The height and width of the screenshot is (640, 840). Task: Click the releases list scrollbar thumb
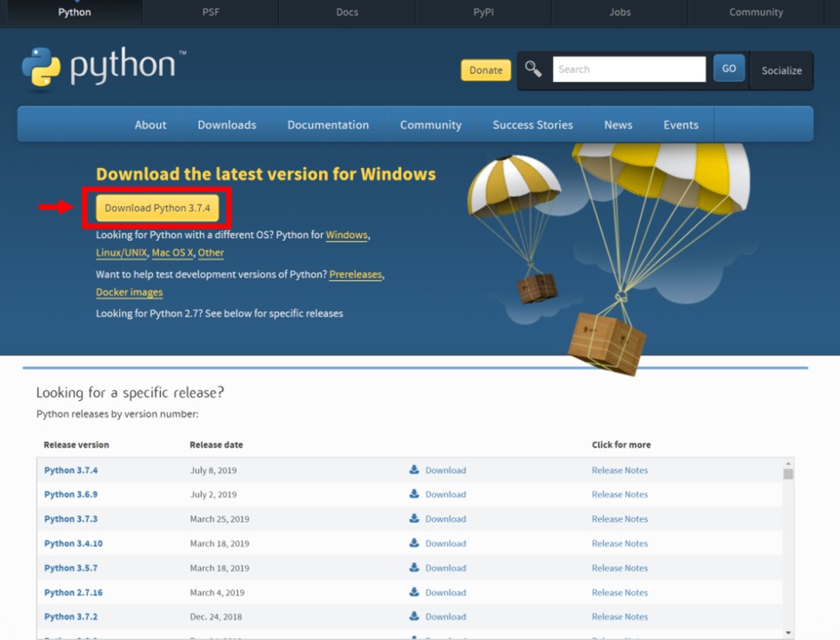pyautogui.click(x=788, y=474)
